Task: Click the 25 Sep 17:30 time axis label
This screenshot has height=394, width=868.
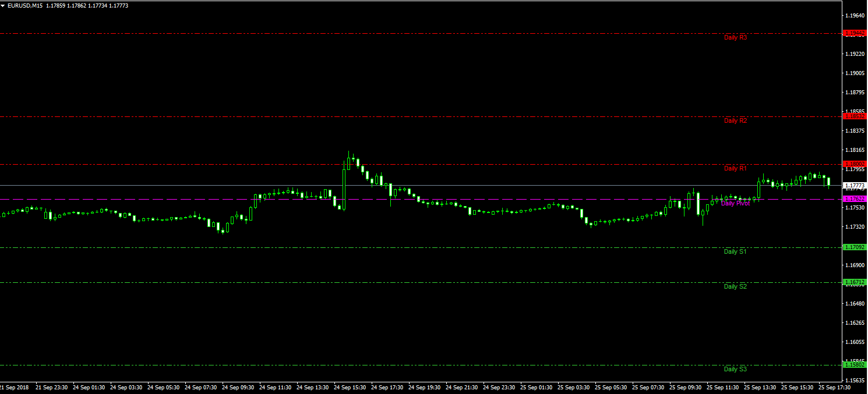Action: pos(834,387)
